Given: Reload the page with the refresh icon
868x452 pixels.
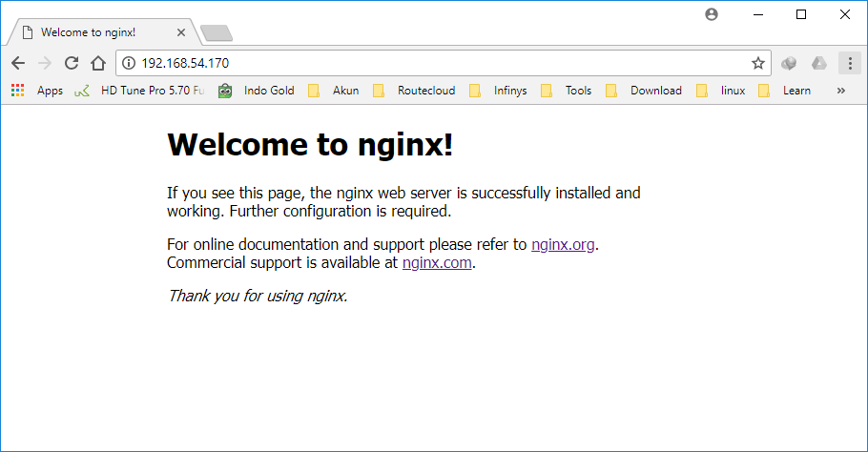Looking at the screenshot, I should tap(72, 63).
